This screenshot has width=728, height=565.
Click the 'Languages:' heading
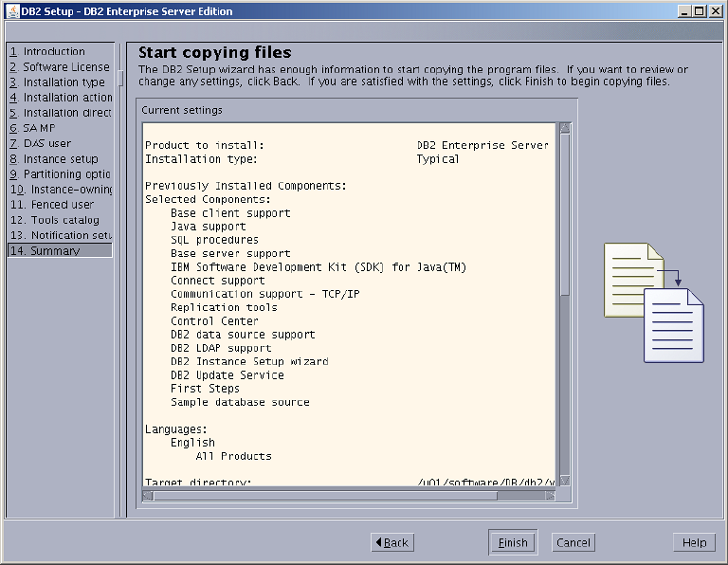tap(176, 429)
